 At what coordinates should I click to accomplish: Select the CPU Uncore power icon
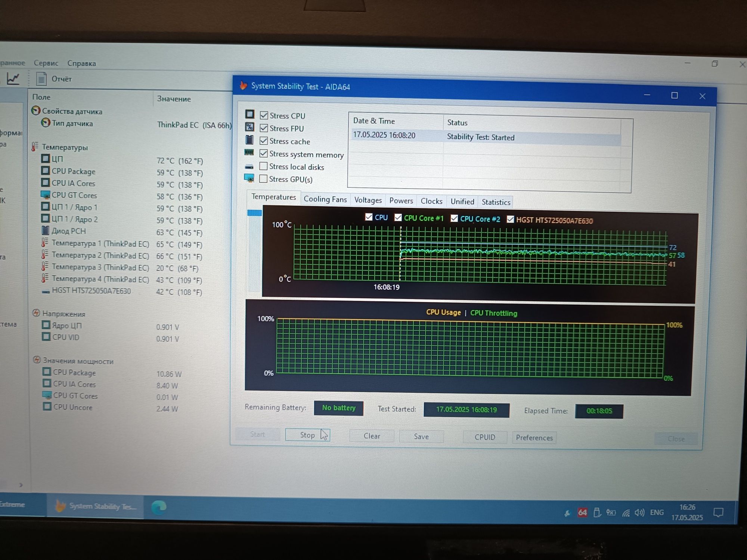point(47,406)
